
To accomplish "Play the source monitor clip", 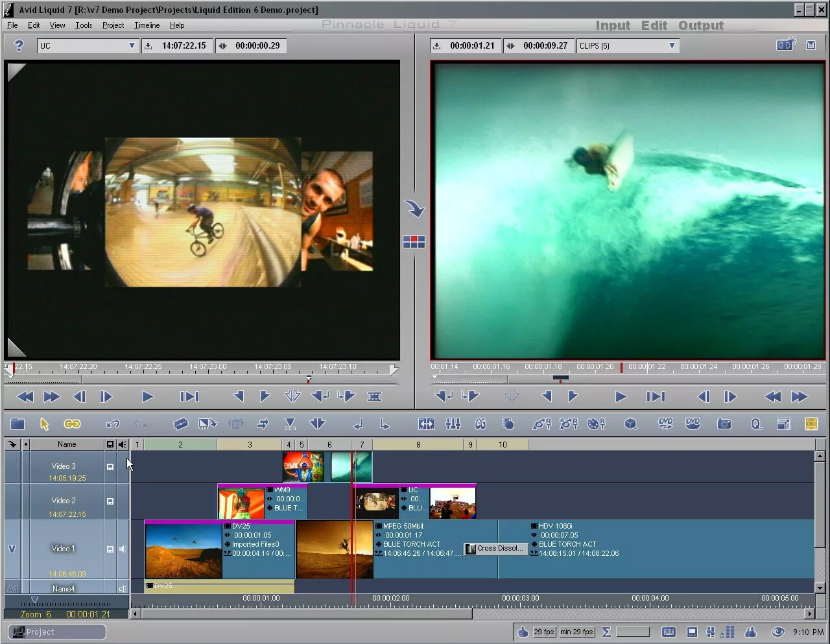I will [x=147, y=396].
